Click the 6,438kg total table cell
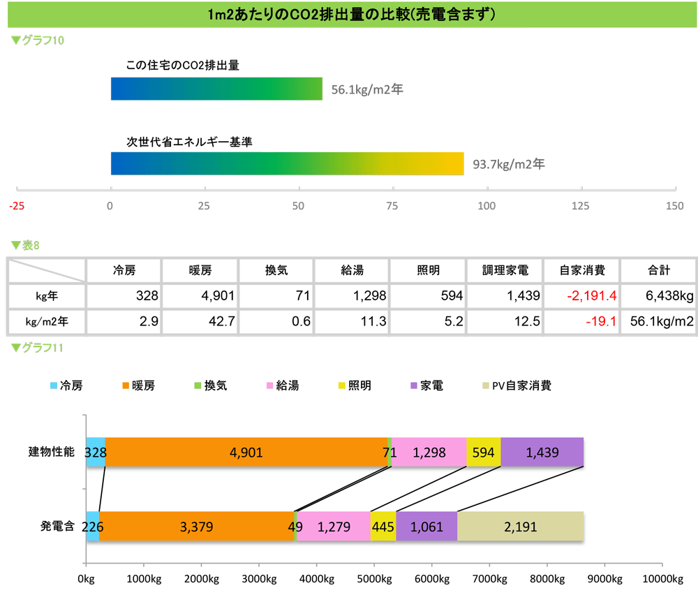This screenshot has width=698, height=616. tap(659, 296)
